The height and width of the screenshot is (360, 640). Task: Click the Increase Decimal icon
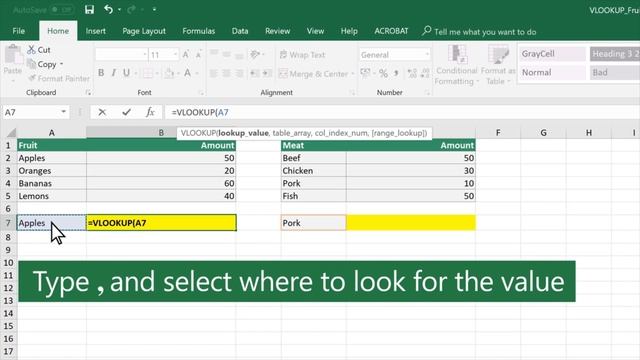point(412,73)
